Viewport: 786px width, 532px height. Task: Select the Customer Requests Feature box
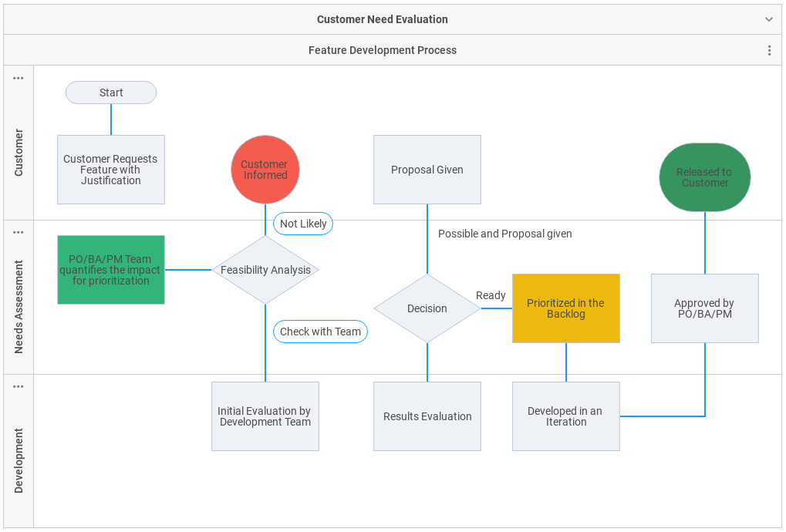click(x=111, y=170)
